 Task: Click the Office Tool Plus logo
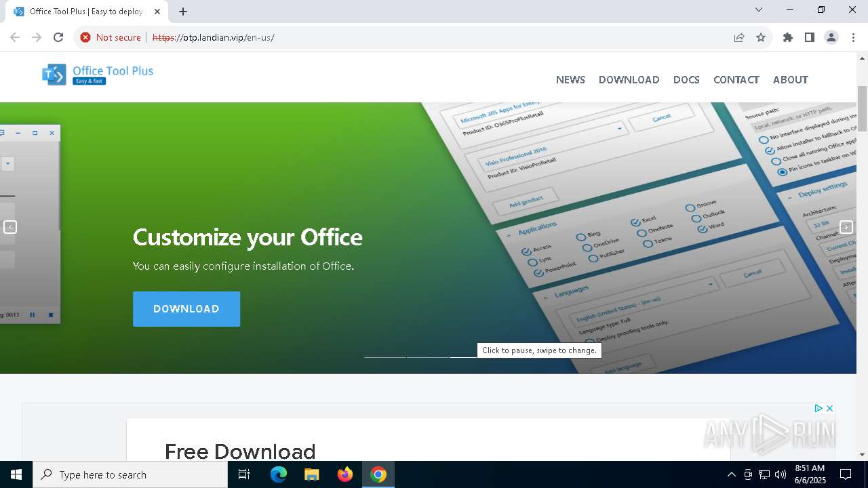(x=98, y=75)
